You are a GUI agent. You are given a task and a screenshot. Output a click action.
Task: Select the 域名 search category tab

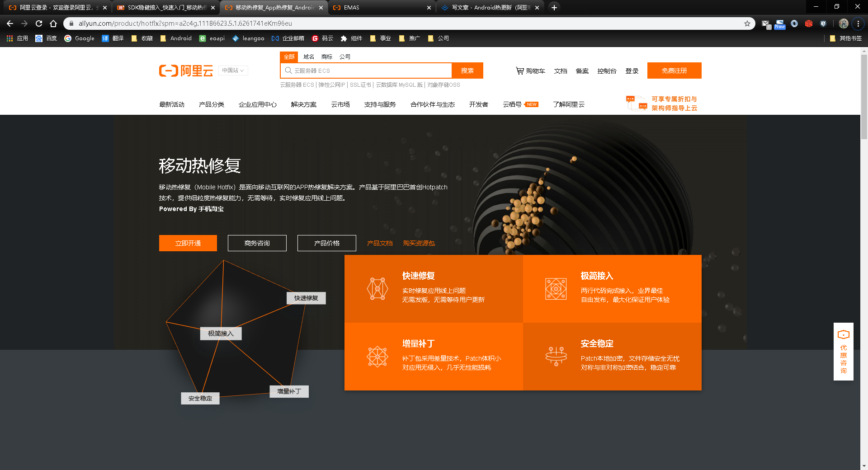(309, 57)
